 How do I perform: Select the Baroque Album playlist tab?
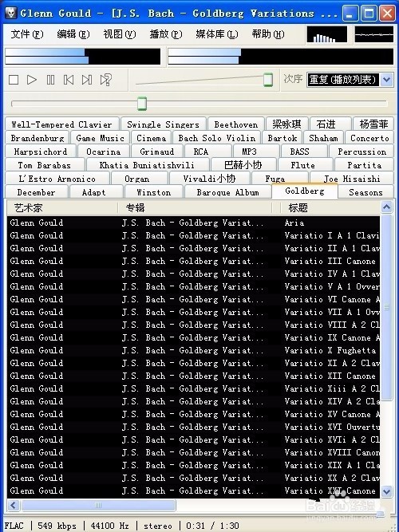228,192
